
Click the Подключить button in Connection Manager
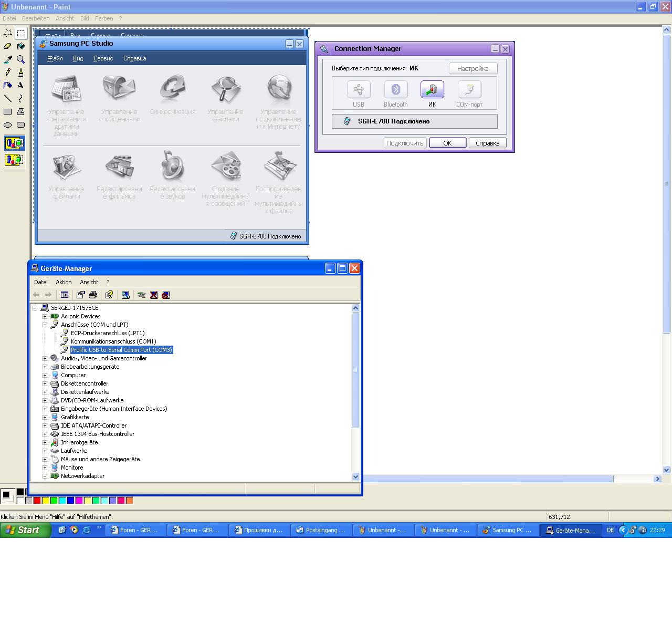[x=405, y=143]
